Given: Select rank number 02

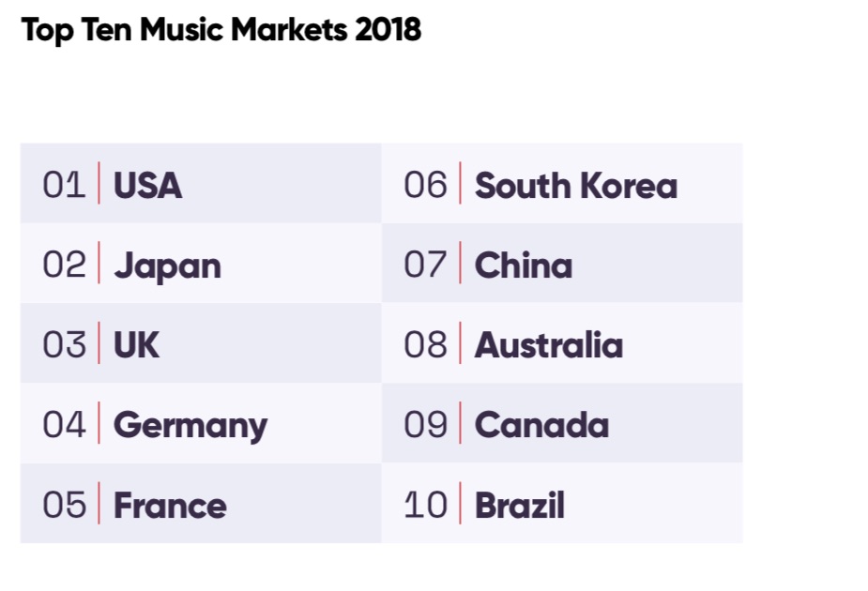Looking at the screenshot, I should tap(64, 265).
